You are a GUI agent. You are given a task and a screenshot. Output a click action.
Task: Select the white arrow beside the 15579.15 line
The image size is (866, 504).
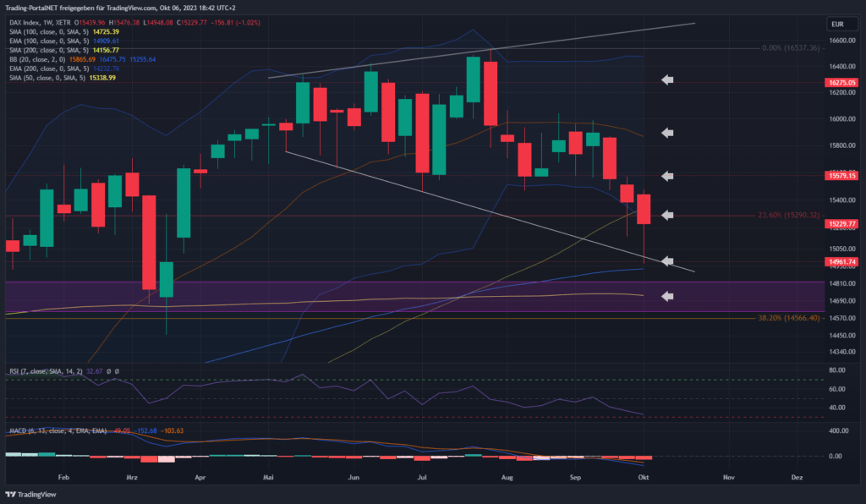667,176
